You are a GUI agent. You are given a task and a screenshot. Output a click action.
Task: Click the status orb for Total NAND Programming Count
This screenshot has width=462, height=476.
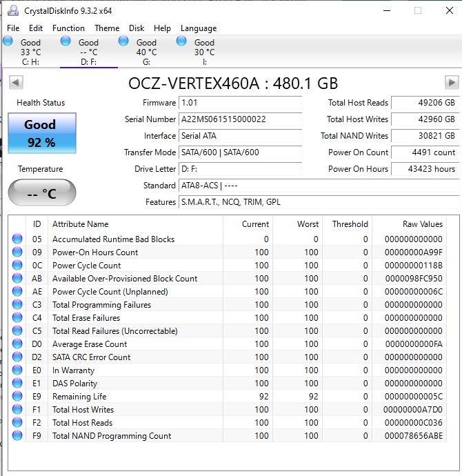17,436
